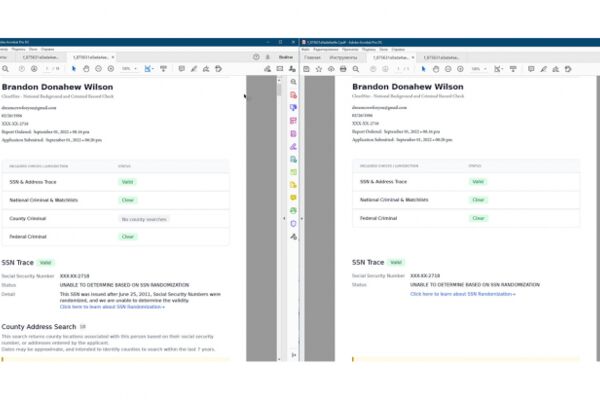Follow SSN Randomization link in right document

tap(463, 294)
